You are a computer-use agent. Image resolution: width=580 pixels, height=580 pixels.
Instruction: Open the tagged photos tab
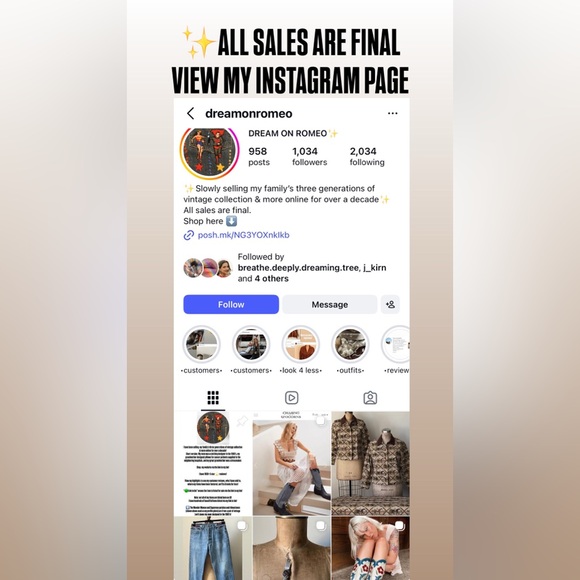click(370, 398)
